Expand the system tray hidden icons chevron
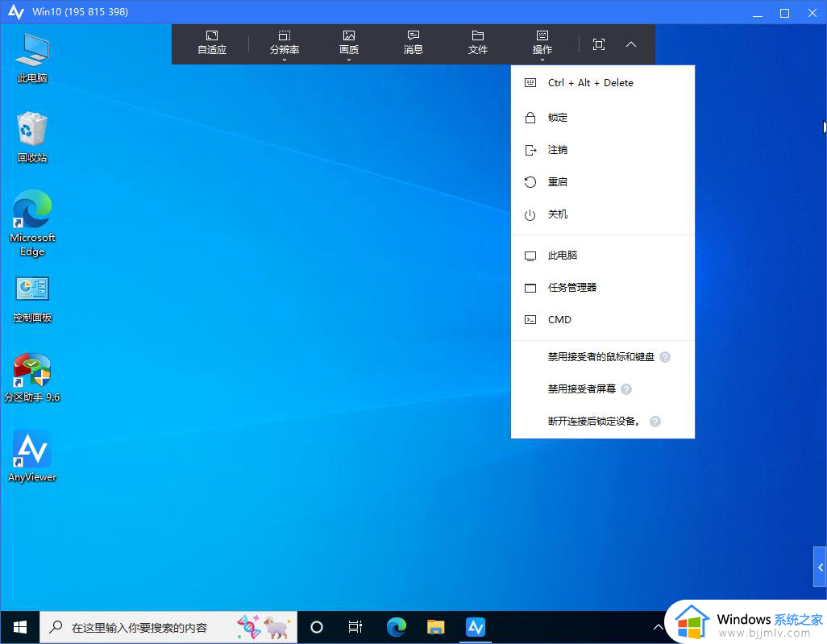This screenshot has width=827, height=644. pyautogui.click(x=659, y=627)
